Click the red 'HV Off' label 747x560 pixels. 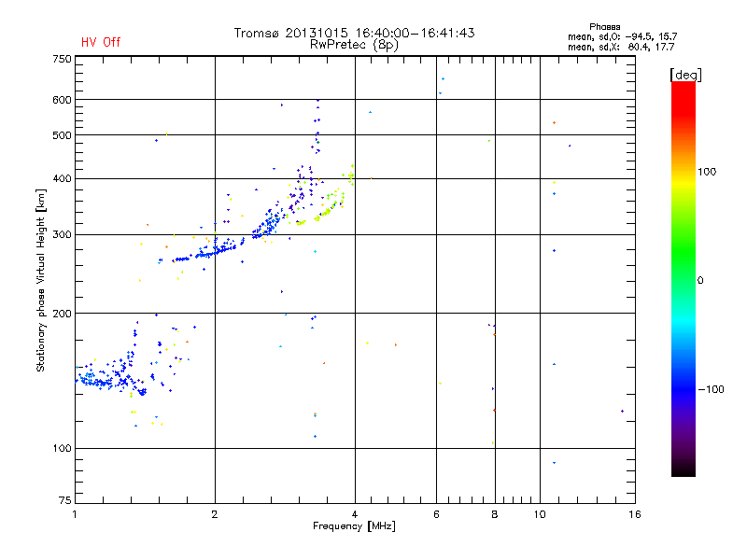(x=101, y=42)
